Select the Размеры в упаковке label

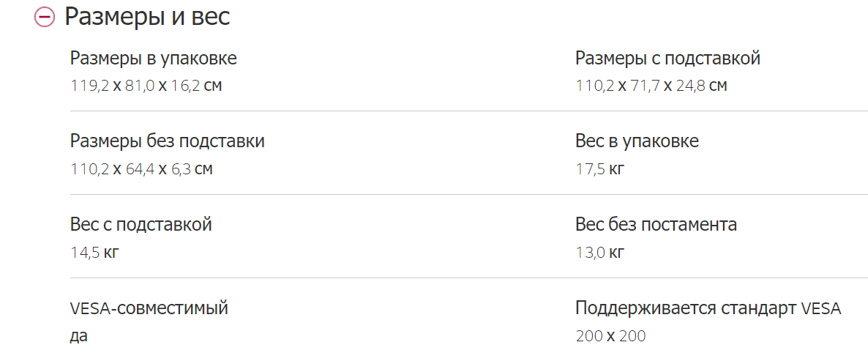tap(153, 59)
